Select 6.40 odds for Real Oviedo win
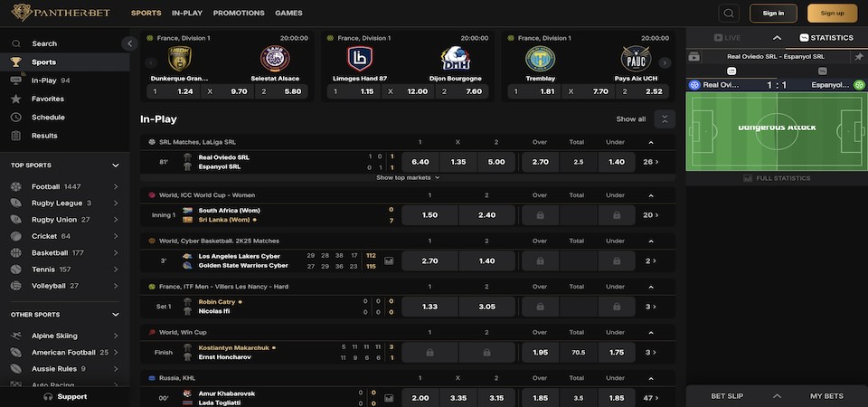Viewport: 868px width, 407px height. [x=420, y=162]
